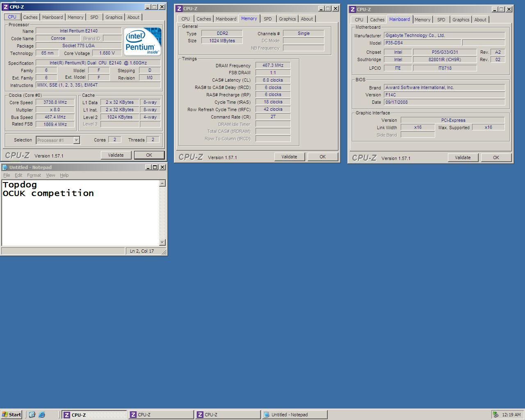Switch to About tab in Memory window
Screen dimensions: 525x420
(307, 19)
